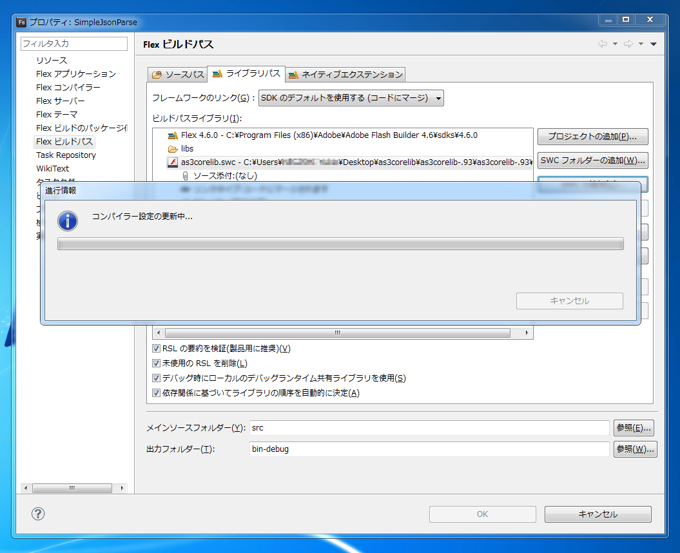Select Flex テーマ in the sidebar

click(57, 114)
